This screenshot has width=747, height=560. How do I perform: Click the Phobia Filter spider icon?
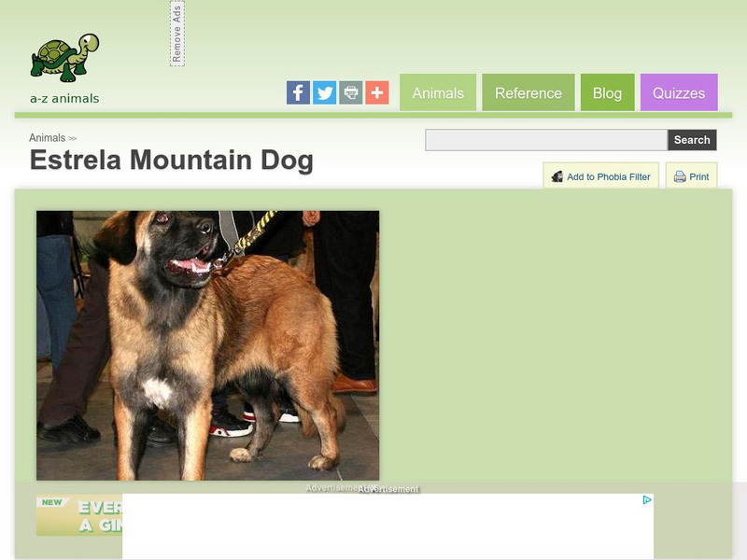[x=557, y=176]
